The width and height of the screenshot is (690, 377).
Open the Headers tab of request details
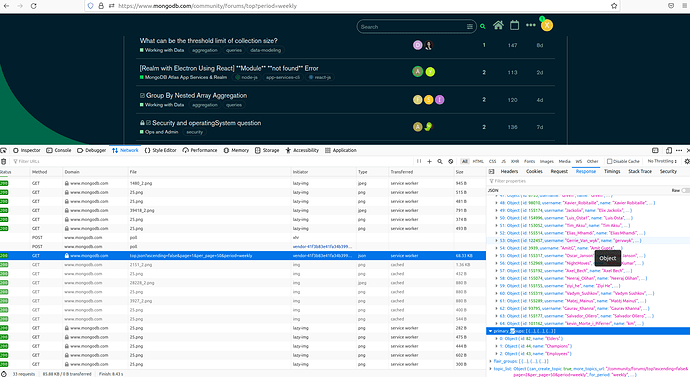point(509,172)
